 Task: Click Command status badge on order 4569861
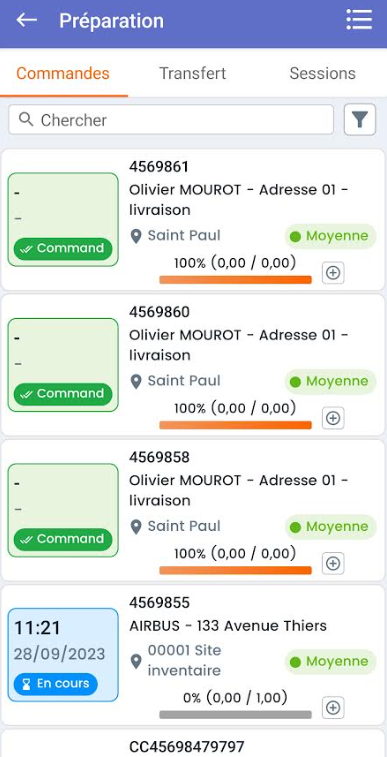(63, 249)
